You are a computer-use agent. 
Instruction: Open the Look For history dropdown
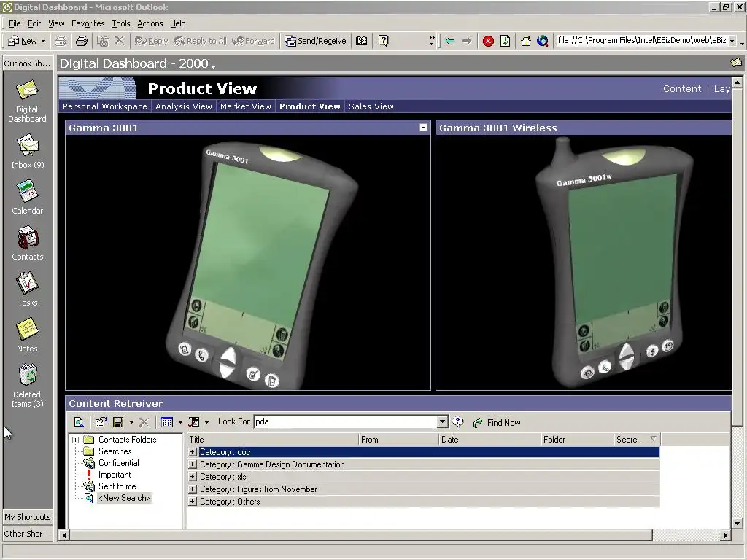click(443, 421)
